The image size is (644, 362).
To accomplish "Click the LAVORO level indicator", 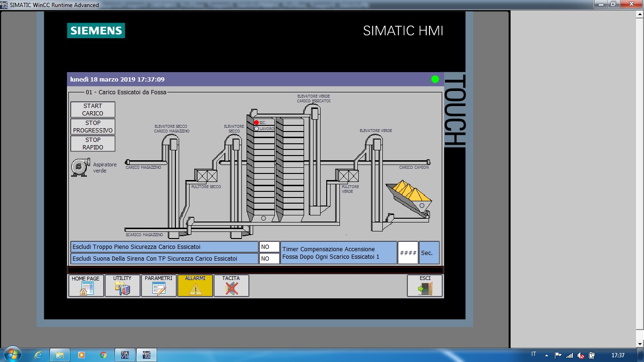I will [256, 129].
